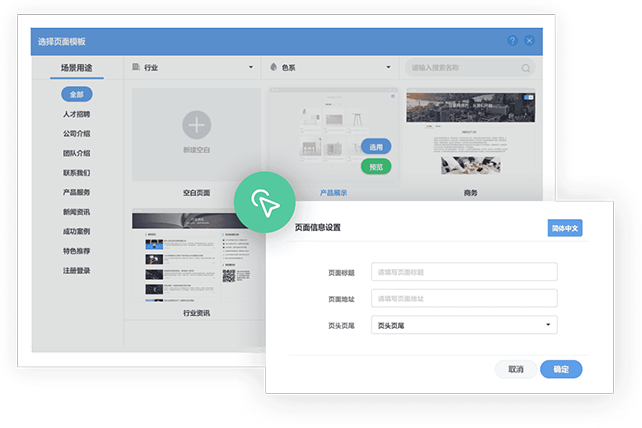Click the 页面标题 input field
The height and width of the screenshot is (428, 642).
[463, 272]
